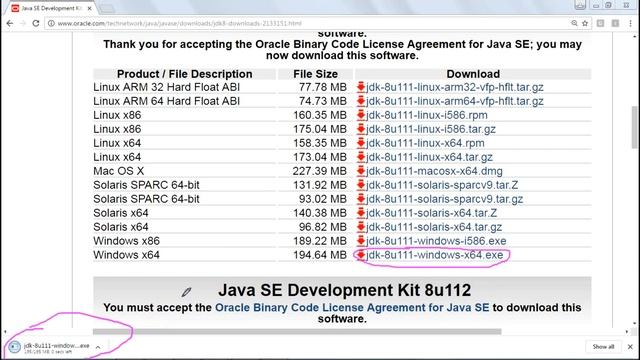The image size is (640, 360).
Task: Download jdk-8u111-solaris-sparcv9.tar.Z
Action: click(x=442, y=185)
